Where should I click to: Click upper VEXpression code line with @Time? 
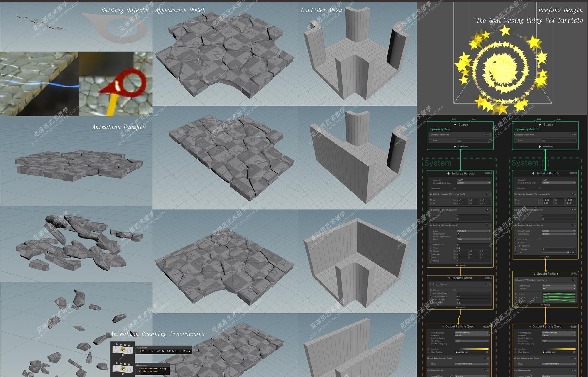click(166, 351)
